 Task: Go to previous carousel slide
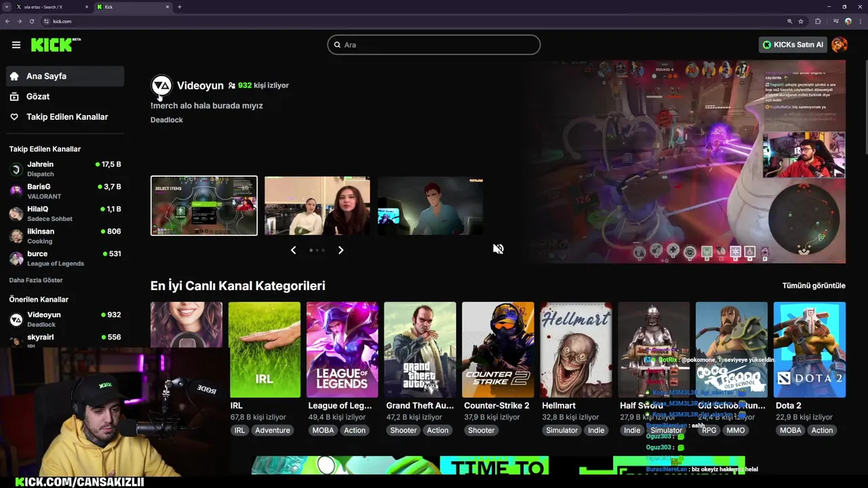point(293,250)
